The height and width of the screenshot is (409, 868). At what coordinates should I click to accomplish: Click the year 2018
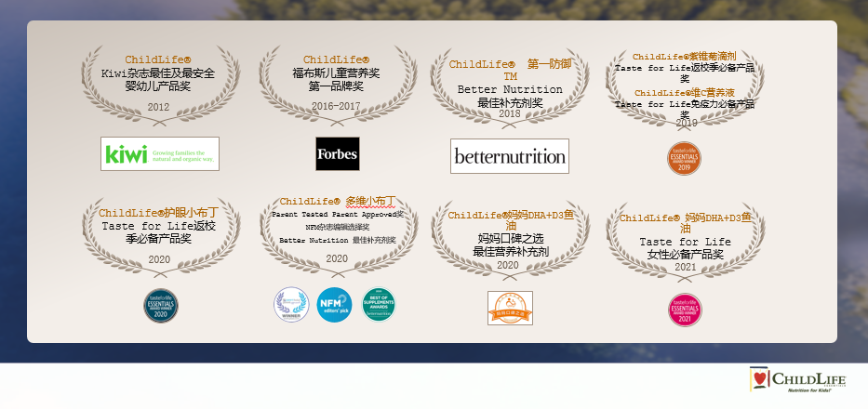510,113
